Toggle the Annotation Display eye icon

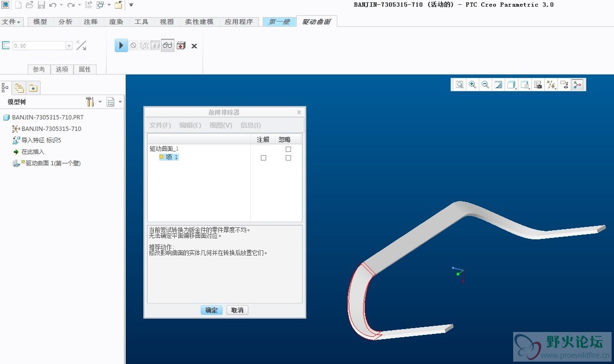coord(564,85)
